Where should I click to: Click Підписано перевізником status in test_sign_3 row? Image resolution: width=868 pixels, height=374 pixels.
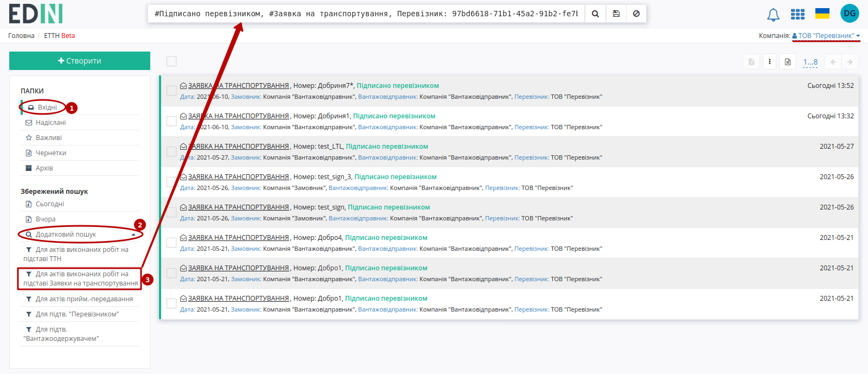click(395, 177)
